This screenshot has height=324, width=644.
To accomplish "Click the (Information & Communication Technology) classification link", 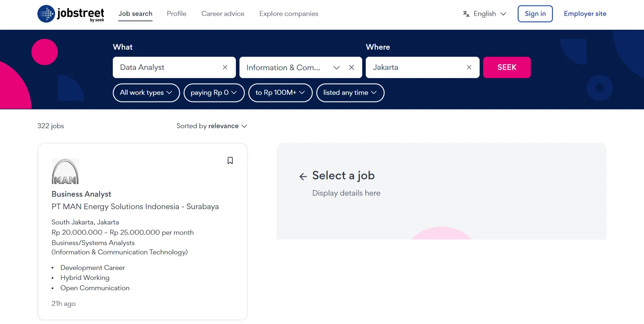I will point(120,252).
